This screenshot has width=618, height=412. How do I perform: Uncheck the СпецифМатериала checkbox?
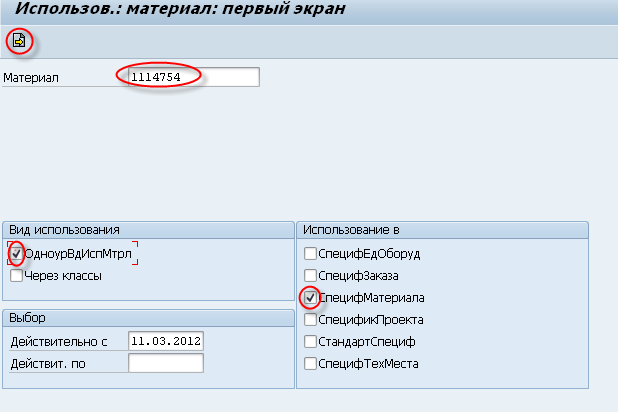coord(310,298)
